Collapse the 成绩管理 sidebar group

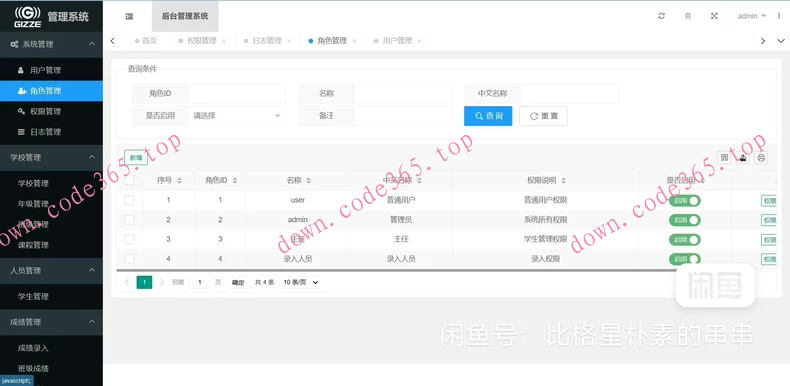coord(51,321)
